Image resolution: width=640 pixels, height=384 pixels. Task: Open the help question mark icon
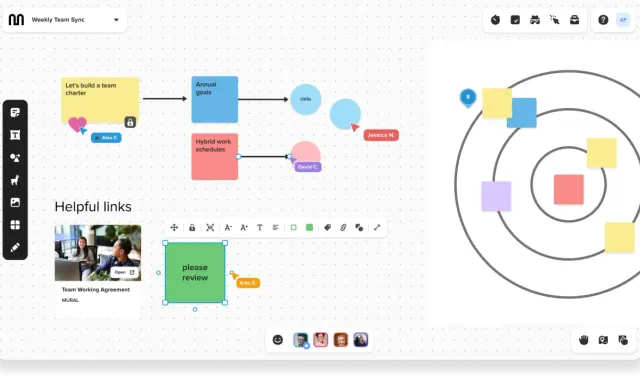(x=603, y=20)
